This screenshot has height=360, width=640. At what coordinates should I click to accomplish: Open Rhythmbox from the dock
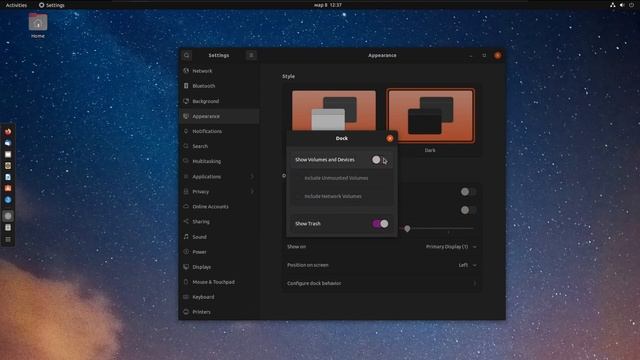point(8,166)
